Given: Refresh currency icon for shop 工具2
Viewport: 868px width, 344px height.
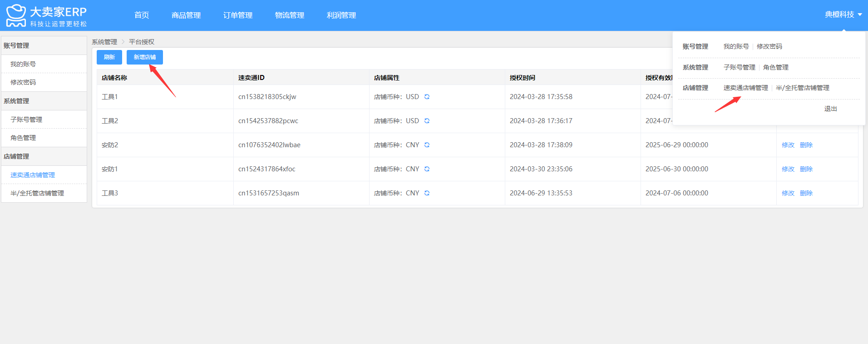Looking at the screenshot, I should [x=427, y=121].
